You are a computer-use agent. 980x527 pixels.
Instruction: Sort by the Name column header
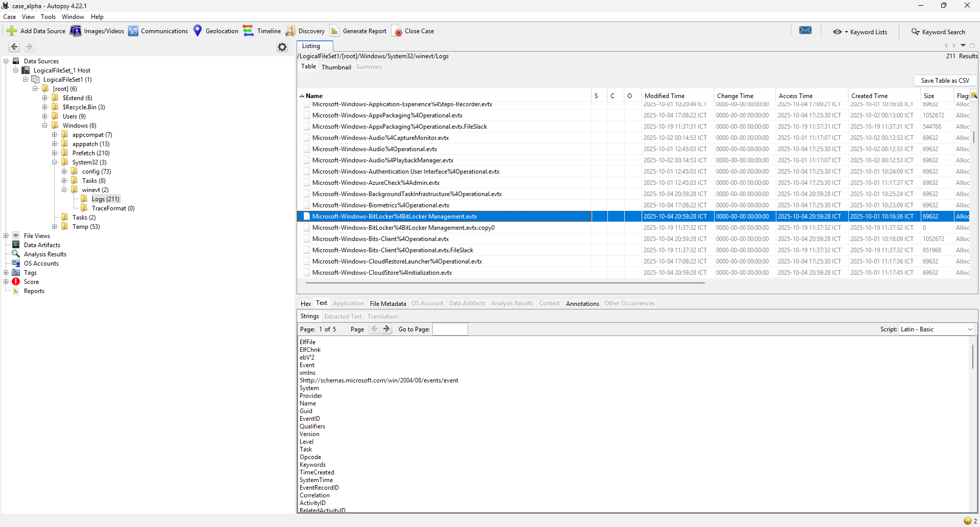tap(444, 96)
